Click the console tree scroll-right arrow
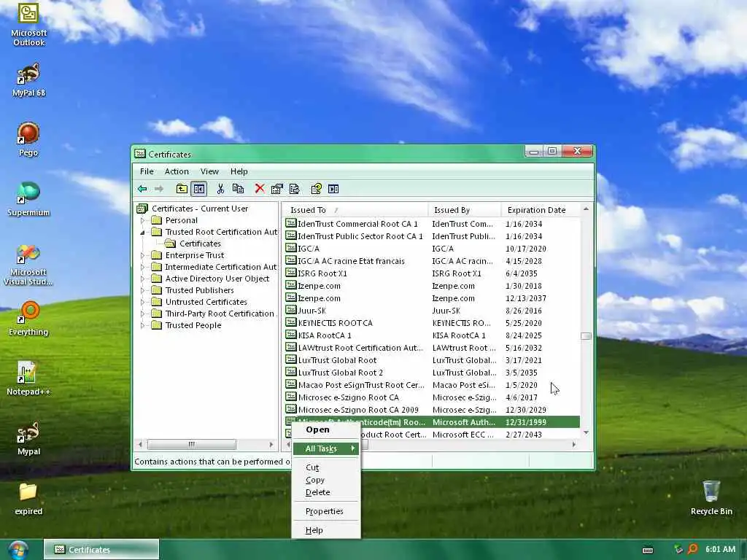 click(271, 444)
